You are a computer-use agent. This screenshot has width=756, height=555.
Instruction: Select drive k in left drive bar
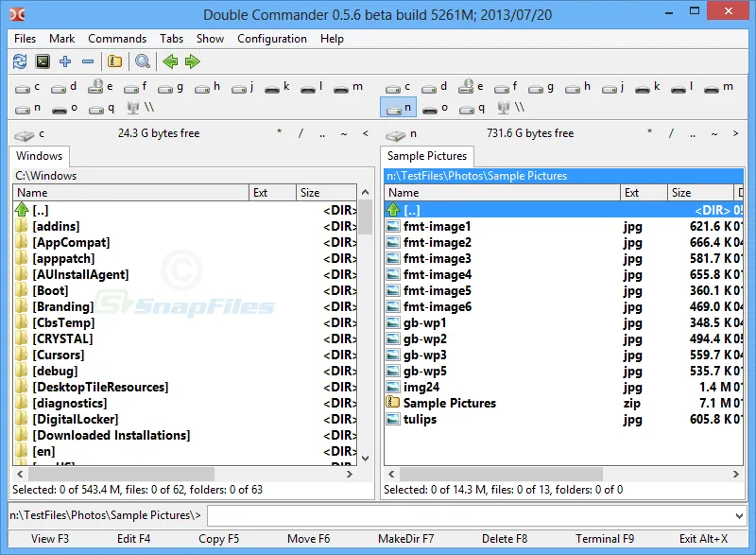(x=277, y=87)
